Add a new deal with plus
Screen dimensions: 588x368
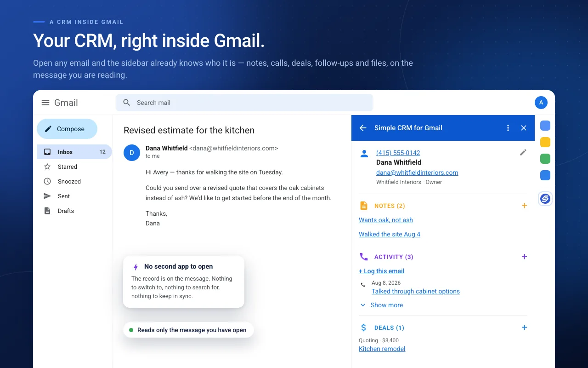524,328
